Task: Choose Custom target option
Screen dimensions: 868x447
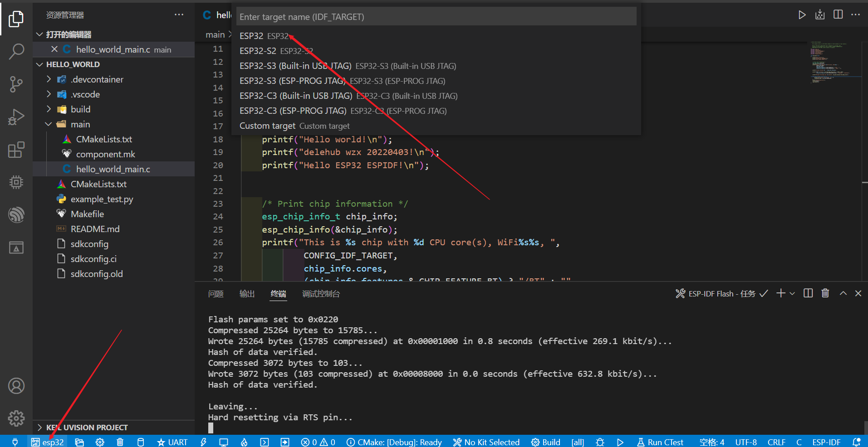Action: [436, 126]
